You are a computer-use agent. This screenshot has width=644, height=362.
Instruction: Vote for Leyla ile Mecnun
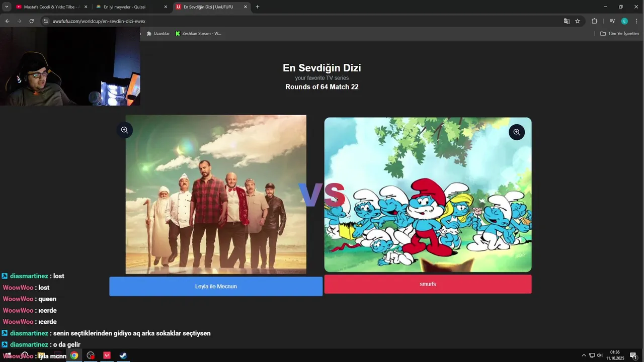coord(216,286)
